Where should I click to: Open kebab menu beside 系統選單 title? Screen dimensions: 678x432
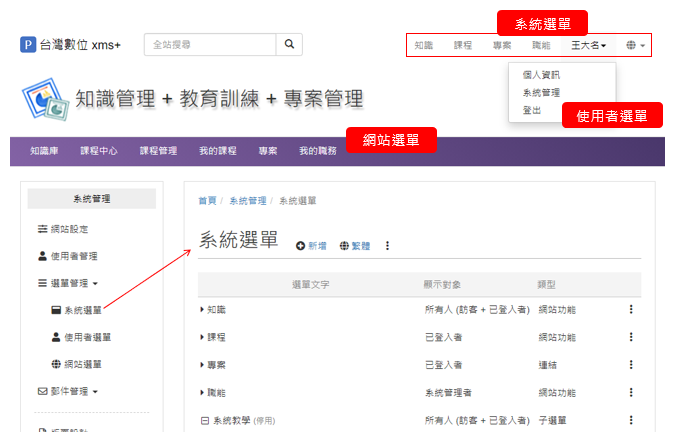tap(388, 246)
